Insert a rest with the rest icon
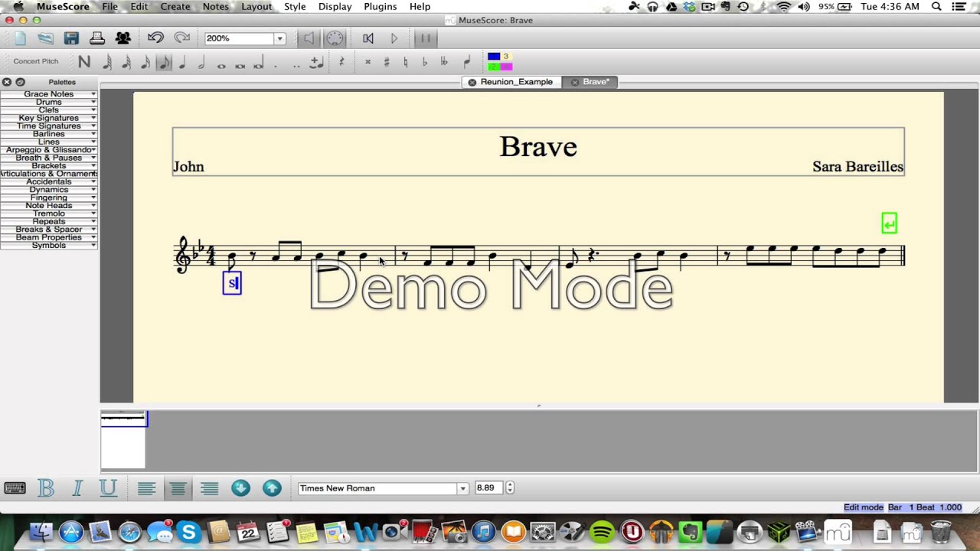The width and height of the screenshot is (980, 551). coord(341,63)
